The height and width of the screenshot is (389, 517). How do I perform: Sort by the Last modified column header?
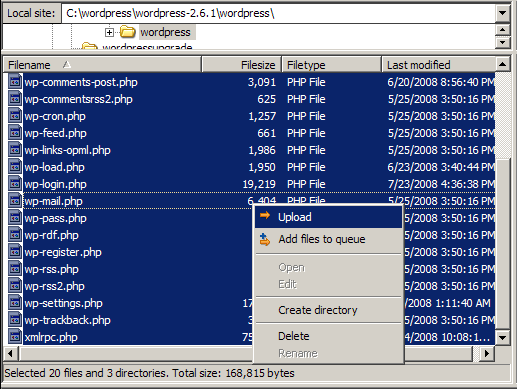[x=439, y=64]
